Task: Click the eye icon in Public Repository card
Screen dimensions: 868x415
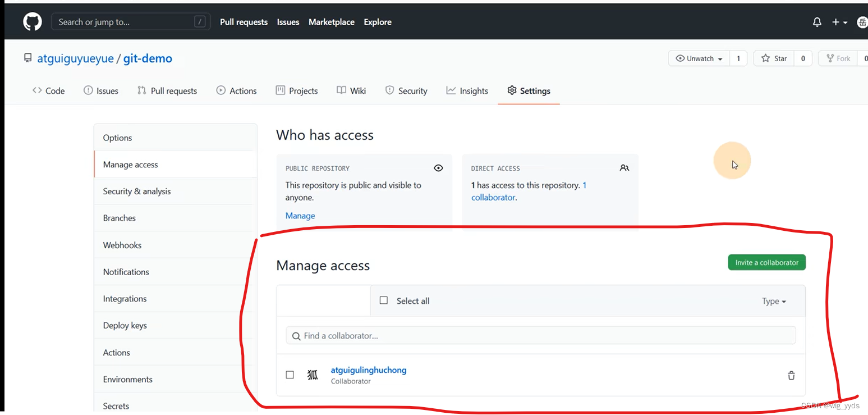Action: tap(438, 168)
